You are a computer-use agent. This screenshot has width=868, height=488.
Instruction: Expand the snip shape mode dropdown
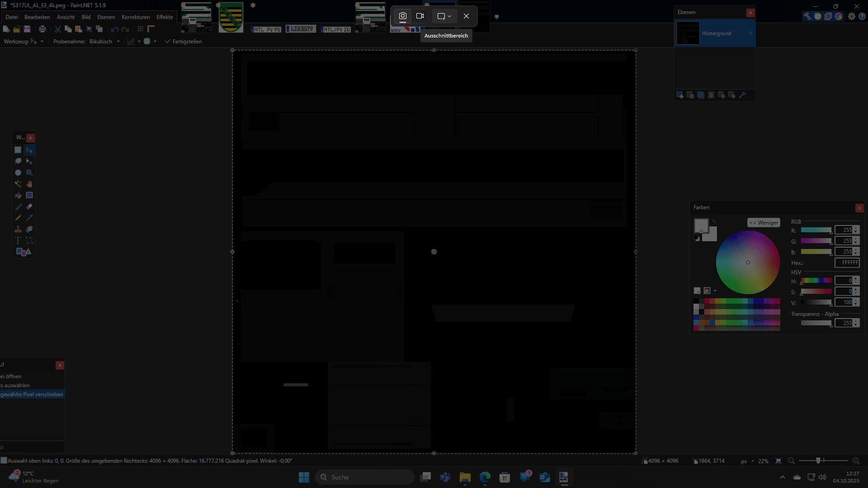click(444, 16)
